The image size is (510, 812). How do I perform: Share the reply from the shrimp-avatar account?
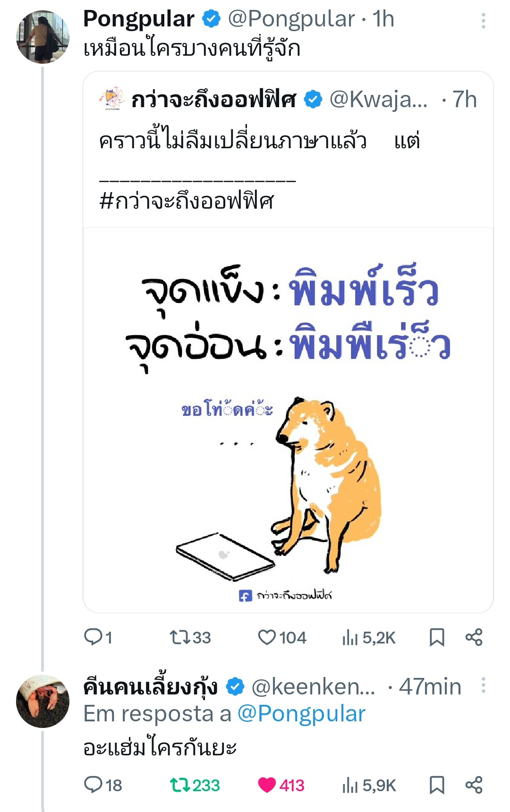point(474,785)
